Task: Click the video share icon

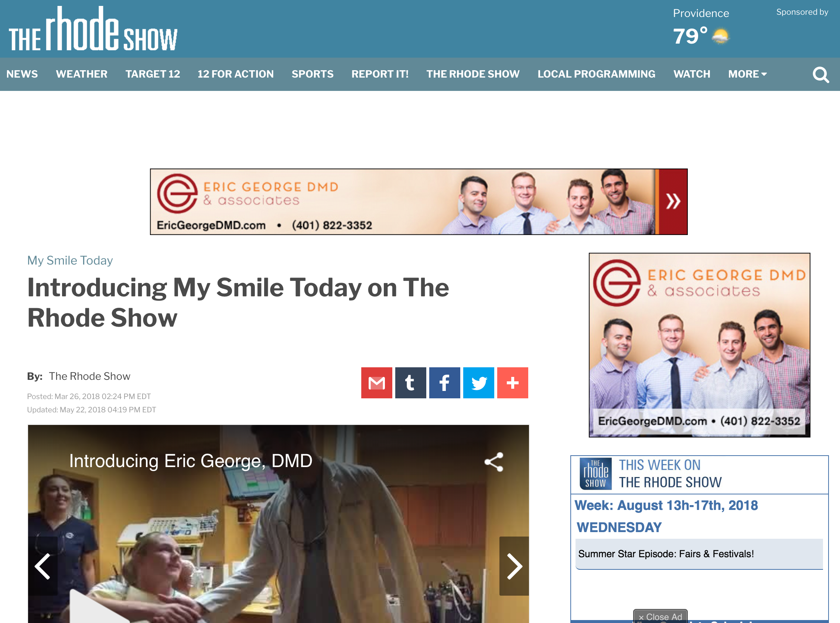Action: pyautogui.click(x=494, y=462)
